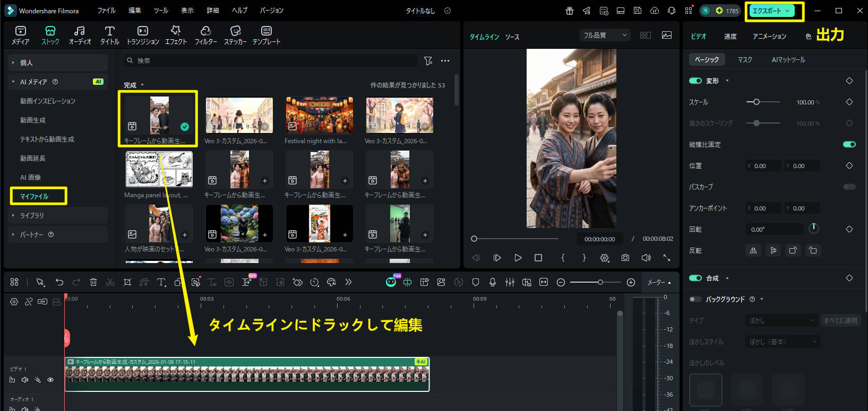
Task: Adjust the timeline zoom slider
Action: (x=596, y=282)
